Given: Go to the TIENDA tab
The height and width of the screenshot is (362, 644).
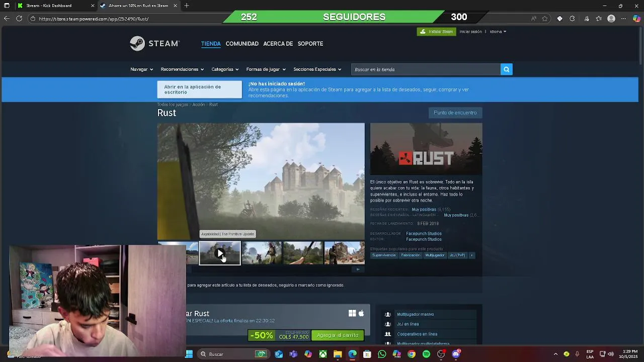Looking at the screenshot, I should click(211, 44).
